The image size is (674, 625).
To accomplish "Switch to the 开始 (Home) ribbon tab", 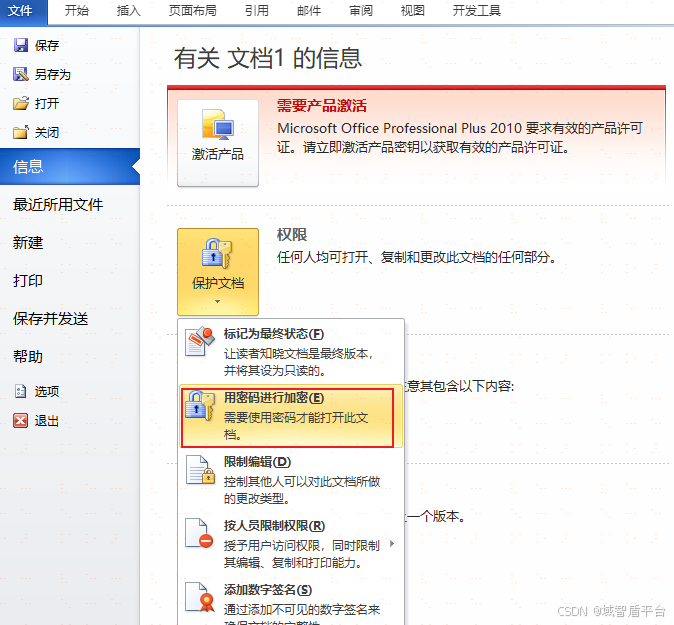I will 77,10.
